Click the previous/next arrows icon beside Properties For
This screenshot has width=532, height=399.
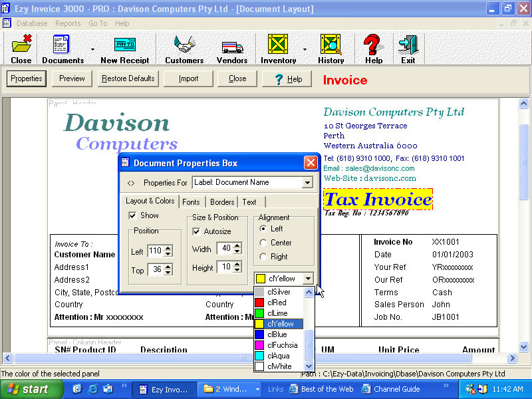[131, 184]
